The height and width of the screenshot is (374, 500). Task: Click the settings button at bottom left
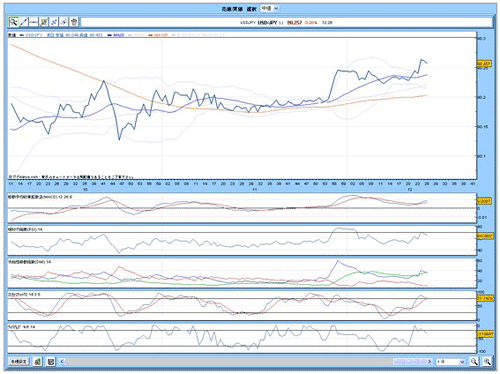pos(19,361)
